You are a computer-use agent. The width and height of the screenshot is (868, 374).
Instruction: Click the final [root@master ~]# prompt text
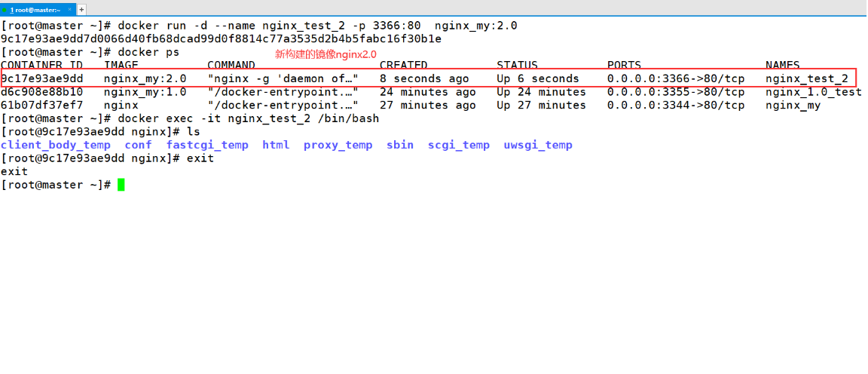(x=56, y=185)
